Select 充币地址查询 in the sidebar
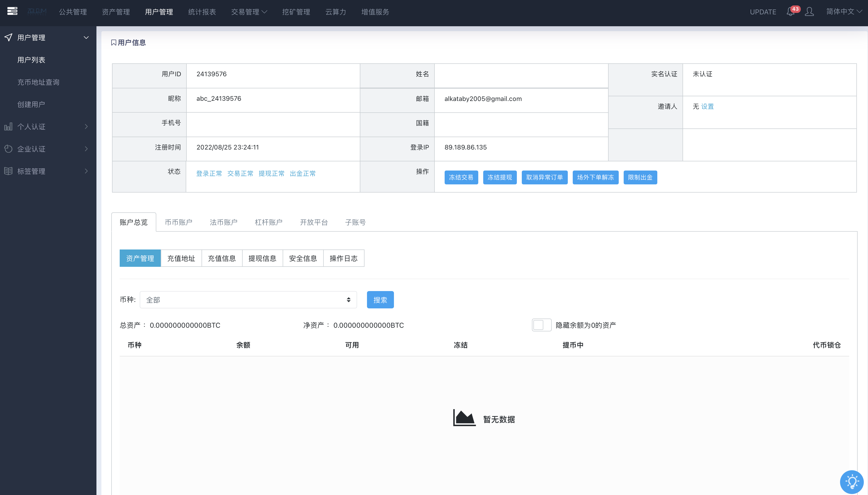This screenshot has width=868, height=495. click(x=38, y=82)
